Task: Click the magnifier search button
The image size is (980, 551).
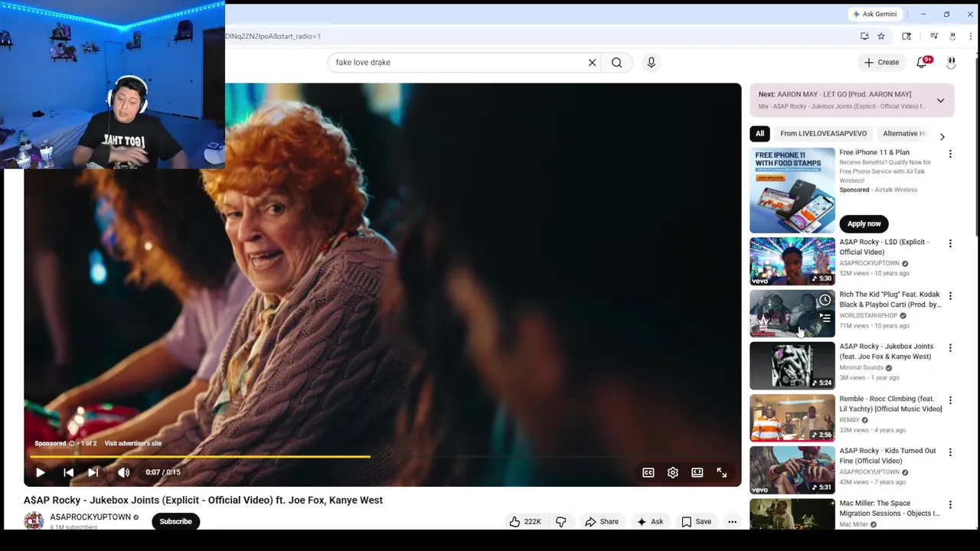Action: click(617, 62)
